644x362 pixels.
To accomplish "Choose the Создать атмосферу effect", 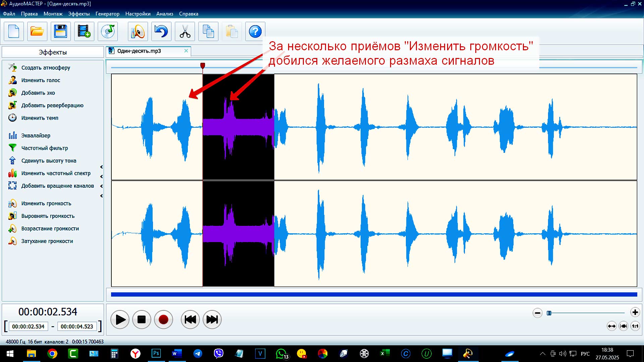I will [x=46, y=68].
